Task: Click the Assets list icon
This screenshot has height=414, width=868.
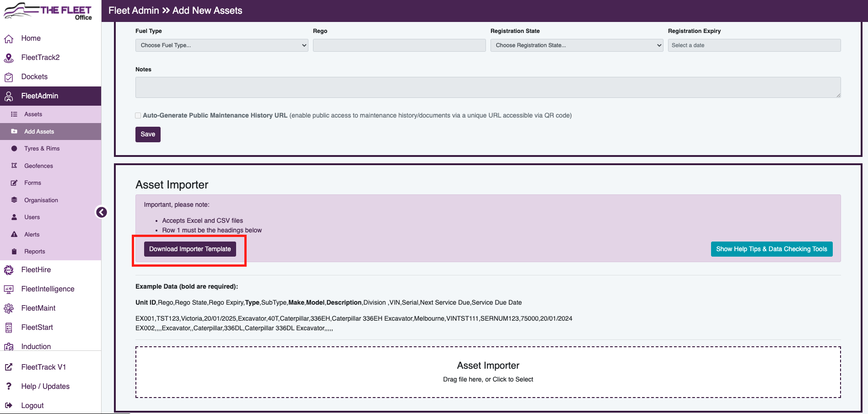Action: point(14,114)
